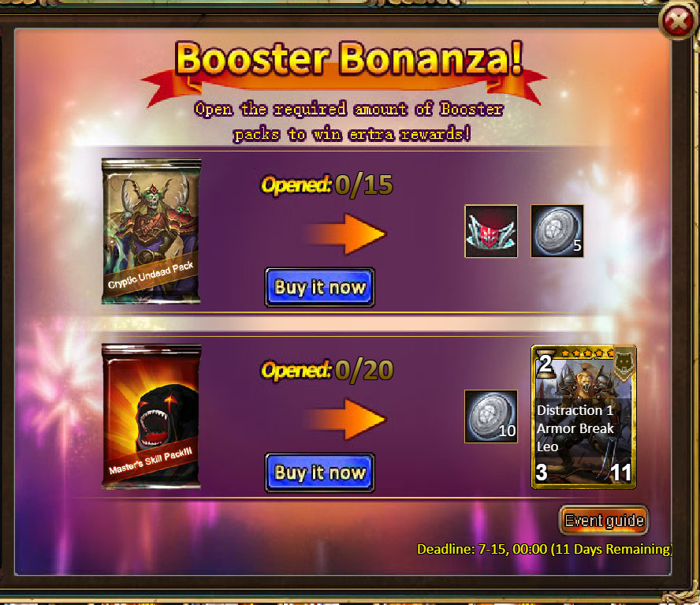This screenshot has height=605, width=700.
Task: Click the orange arrow beside Undead Pack
Action: [x=346, y=234]
